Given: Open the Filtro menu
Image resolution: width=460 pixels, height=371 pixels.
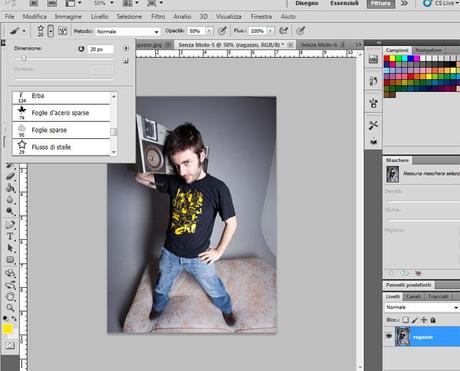Looking at the screenshot, I should 158,16.
